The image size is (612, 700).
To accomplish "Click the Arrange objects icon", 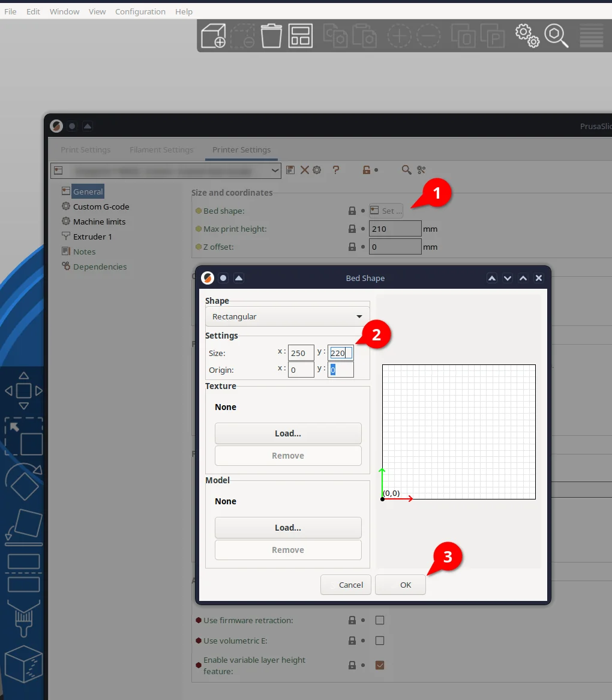I will tap(300, 35).
